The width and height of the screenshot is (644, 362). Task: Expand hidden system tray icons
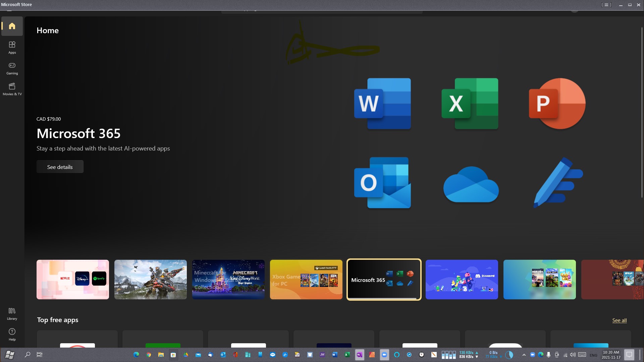click(524, 355)
